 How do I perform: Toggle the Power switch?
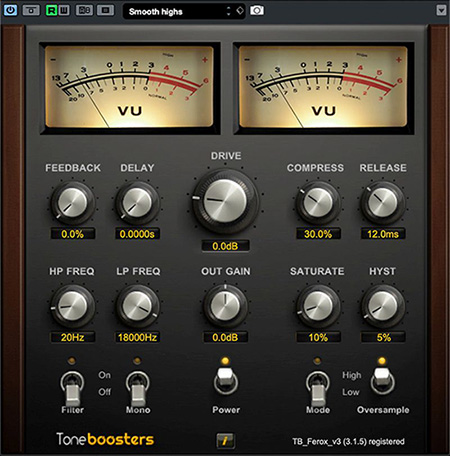[x=226, y=380]
